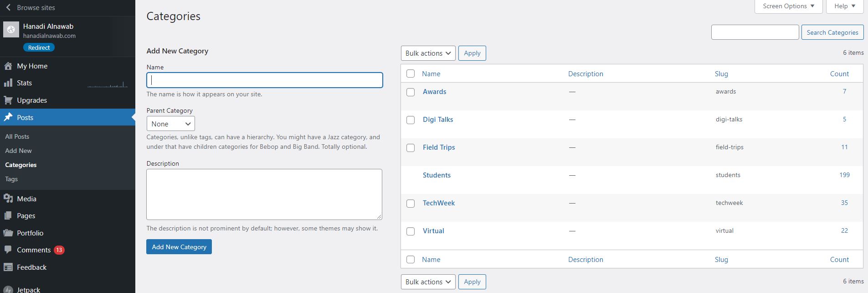Click the Media icon in sidebar
Image resolution: width=868 pixels, height=293 pixels.
point(8,199)
